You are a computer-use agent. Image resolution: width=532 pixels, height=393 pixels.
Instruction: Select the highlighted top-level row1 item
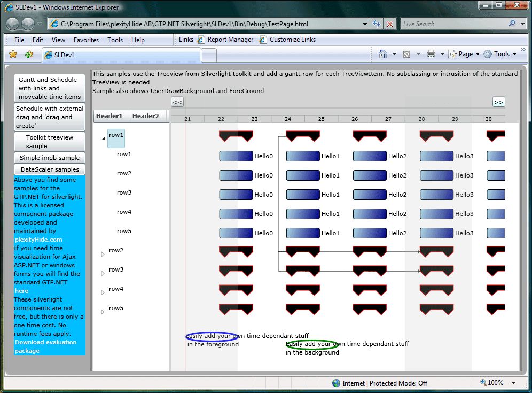(x=116, y=138)
